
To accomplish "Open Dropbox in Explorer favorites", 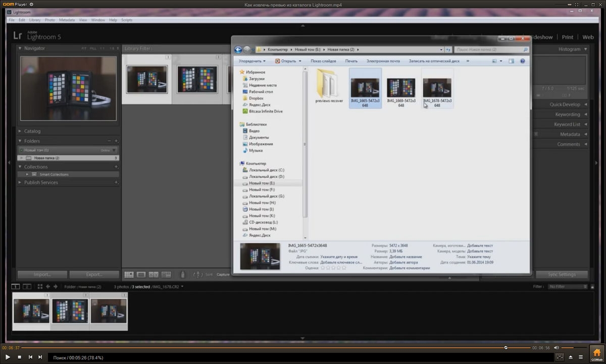I will pyautogui.click(x=256, y=98).
